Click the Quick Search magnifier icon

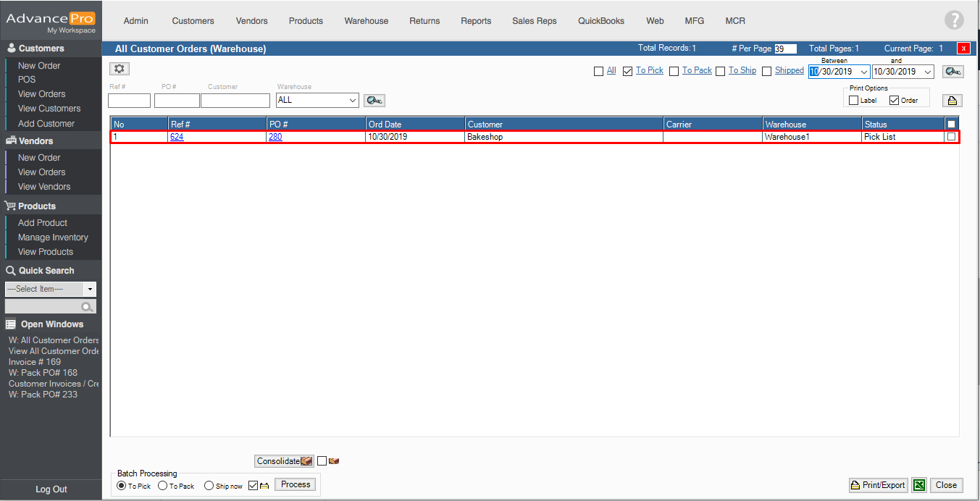tap(88, 307)
